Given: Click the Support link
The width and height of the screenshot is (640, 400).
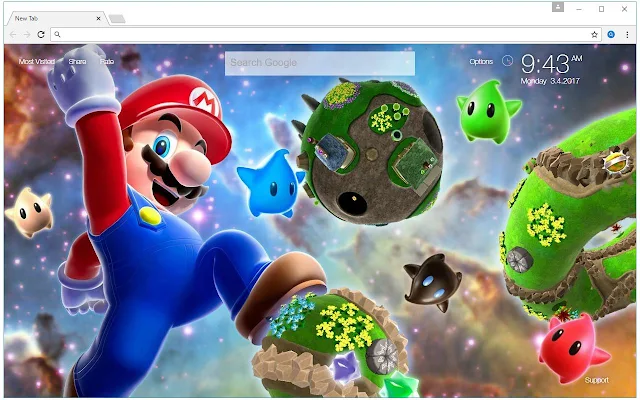Looking at the screenshot, I should point(596,380).
